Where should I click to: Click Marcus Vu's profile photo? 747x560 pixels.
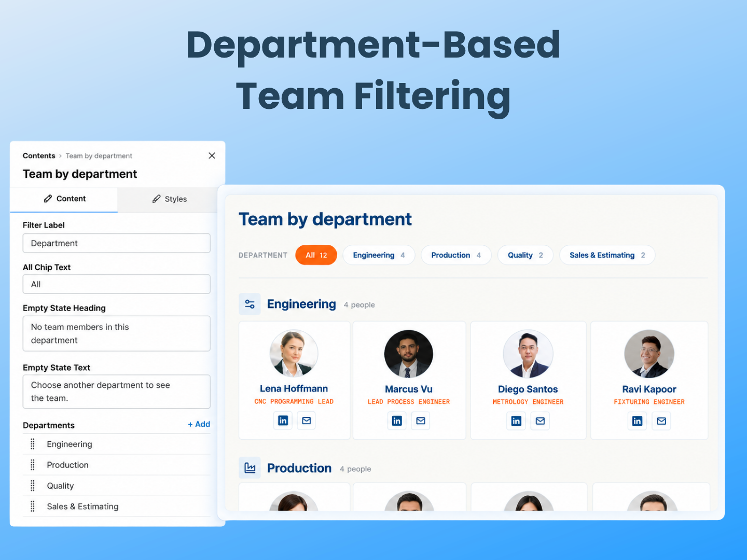(409, 354)
